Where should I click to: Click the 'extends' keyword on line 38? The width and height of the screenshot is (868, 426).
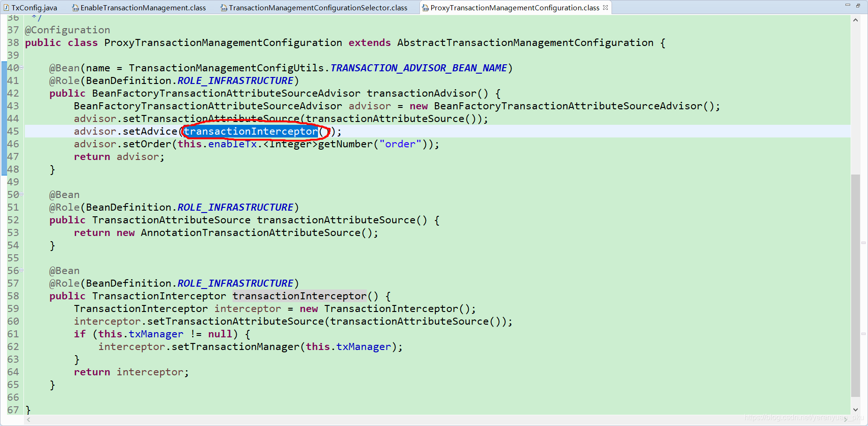(370, 43)
